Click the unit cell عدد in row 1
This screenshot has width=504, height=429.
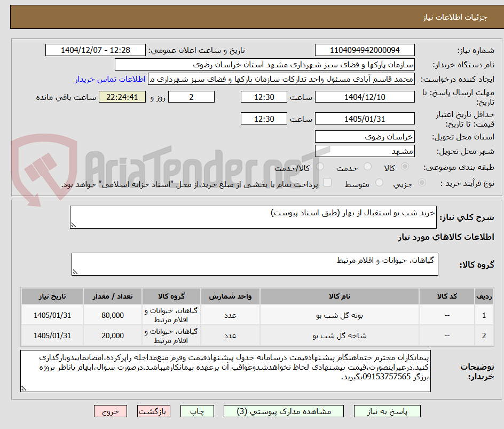tap(231, 316)
